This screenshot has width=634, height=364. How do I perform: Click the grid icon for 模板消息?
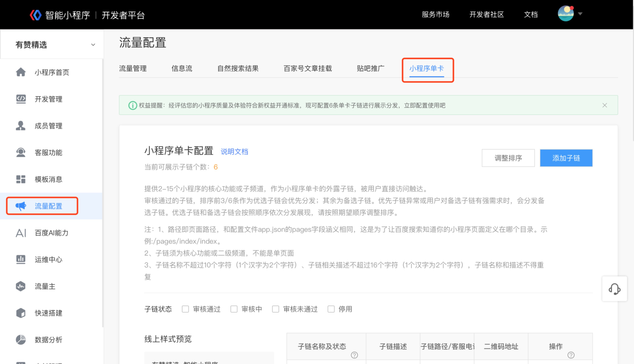20,179
